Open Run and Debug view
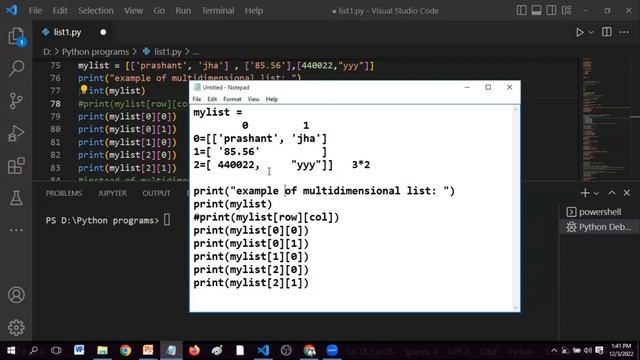 click(x=16, y=133)
